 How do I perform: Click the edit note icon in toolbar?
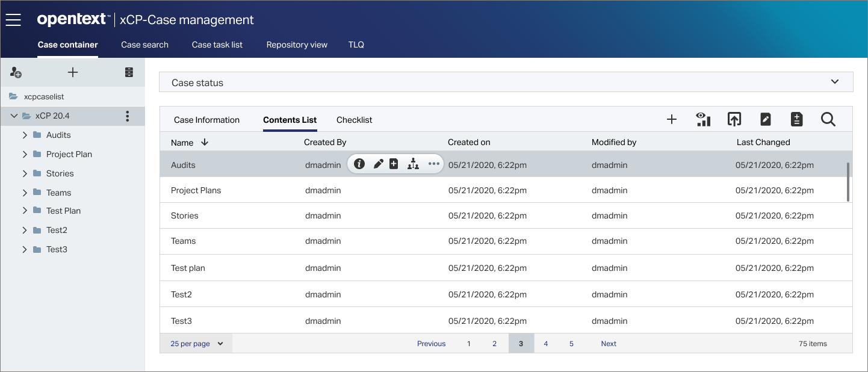[x=766, y=119]
